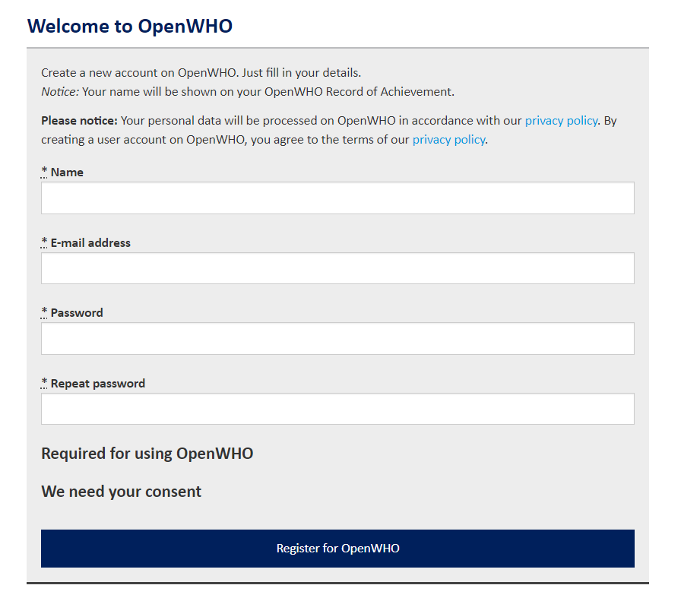Click the 'Welcome to OpenWHO' heading

tap(130, 27)
